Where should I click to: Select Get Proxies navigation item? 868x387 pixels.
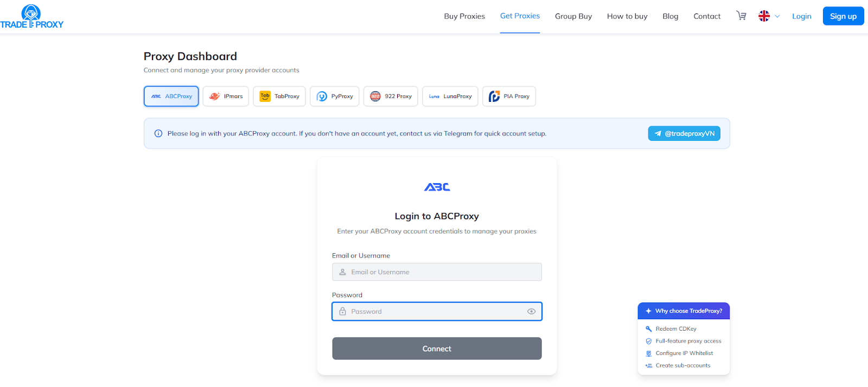[x=520, y=16]
